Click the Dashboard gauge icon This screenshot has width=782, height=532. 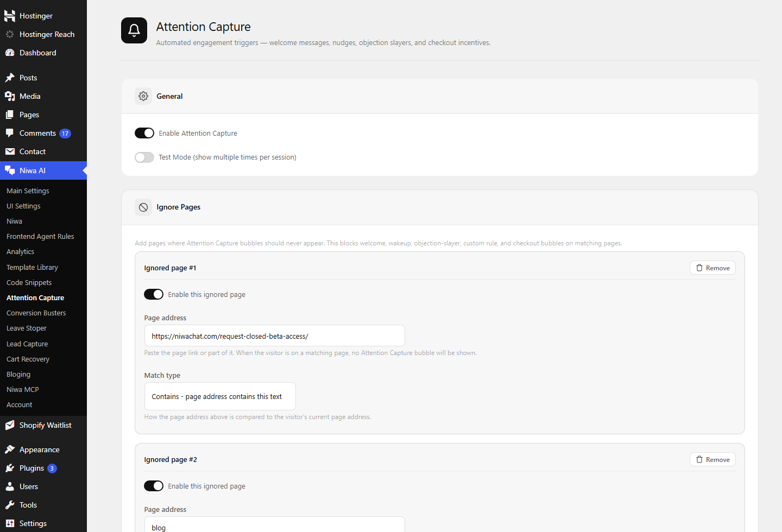click(x=10, y=53)
